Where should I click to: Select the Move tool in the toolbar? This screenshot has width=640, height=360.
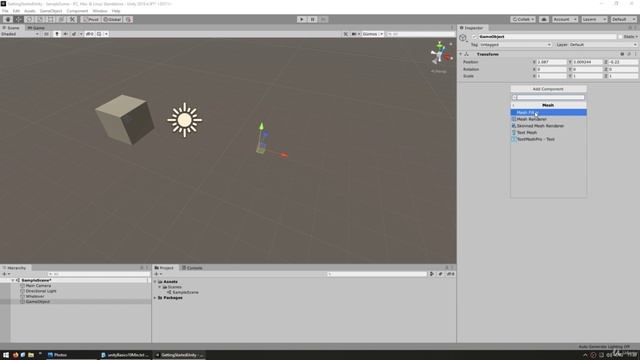(18, 19)
